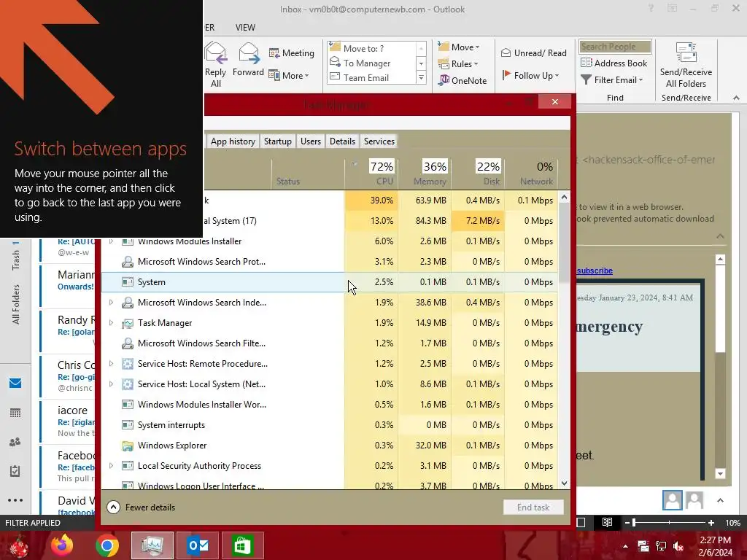Click Task Manager scrollbar down arrow
Viewport: 747px width, 560px height.
coord(564,483)
